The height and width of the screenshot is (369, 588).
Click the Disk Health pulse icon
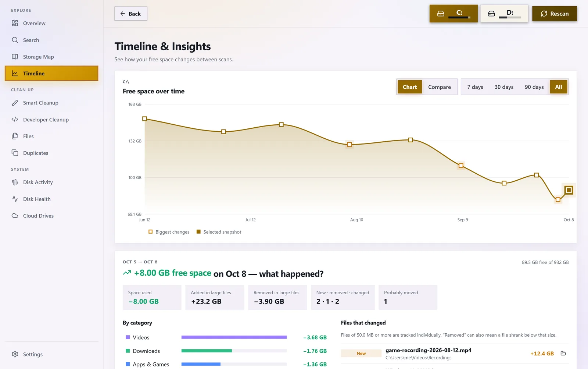pyautogui.click(x=15, y=199)
